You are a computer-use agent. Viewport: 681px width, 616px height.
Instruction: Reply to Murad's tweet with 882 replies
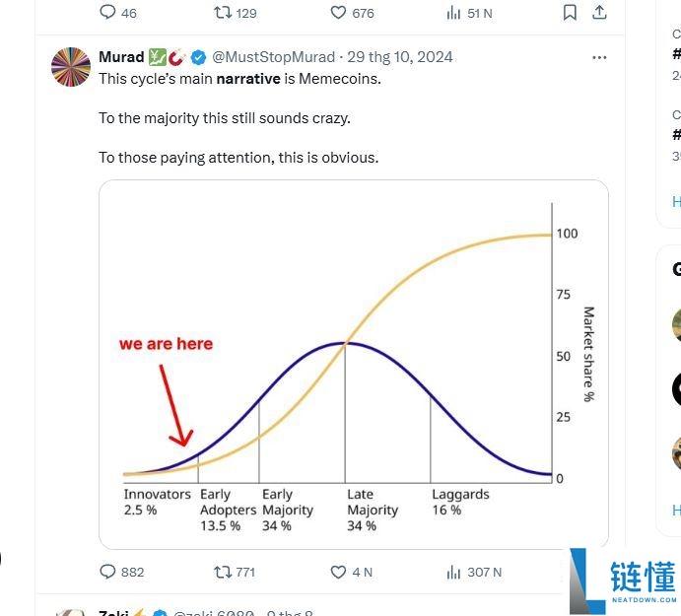[x=108, y=572]
